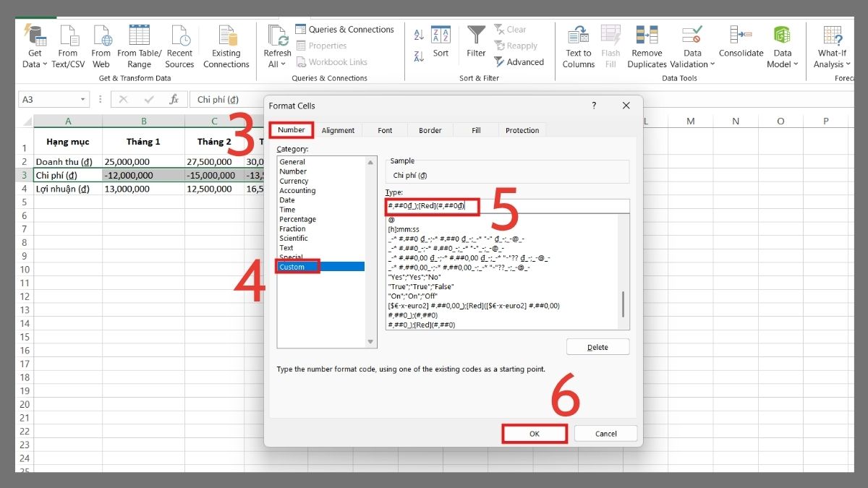Open Recent Sources

point(179,46)
